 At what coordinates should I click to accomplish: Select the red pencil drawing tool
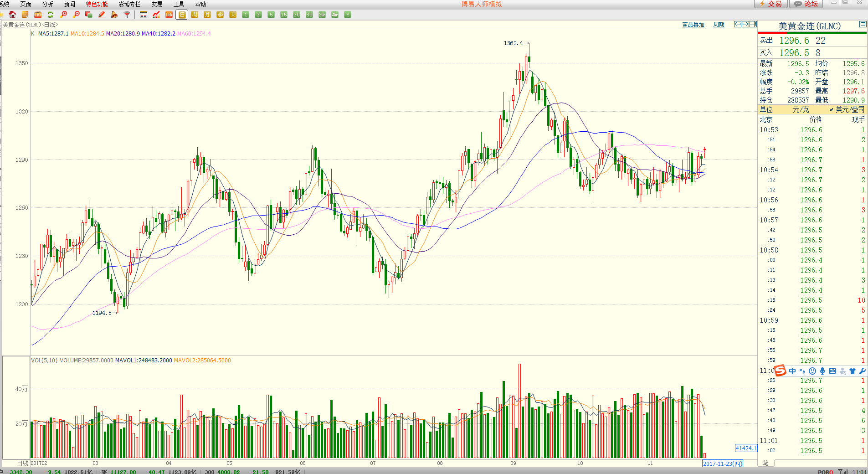pyautogui.click(x=102, y=15)
